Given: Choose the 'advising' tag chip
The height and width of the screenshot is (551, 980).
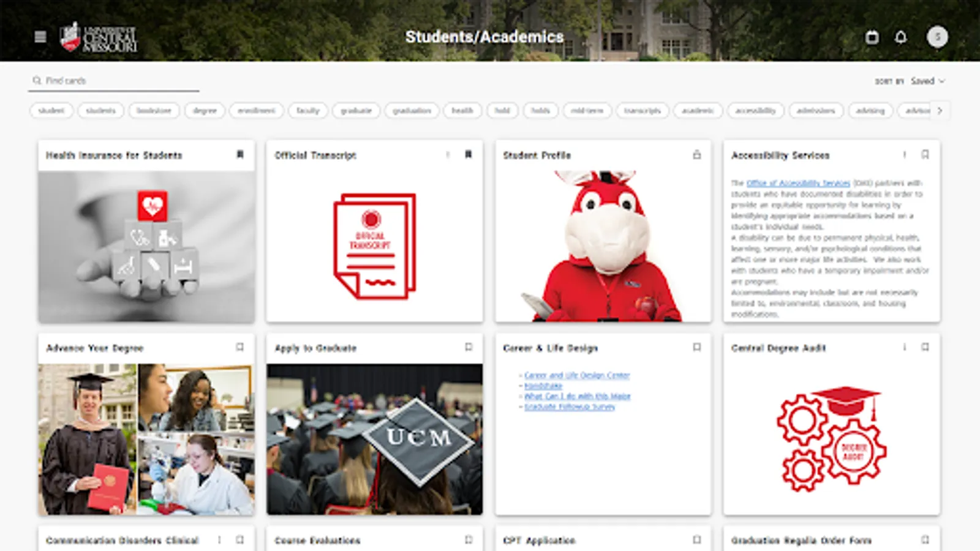Looking at the screenshot, I should point(870,111).
